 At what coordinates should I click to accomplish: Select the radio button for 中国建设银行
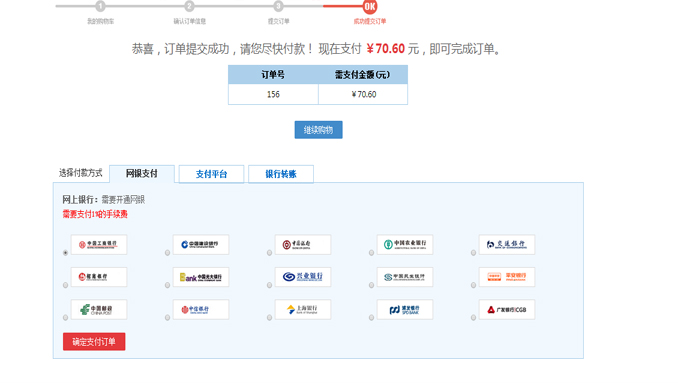[167, 253]
